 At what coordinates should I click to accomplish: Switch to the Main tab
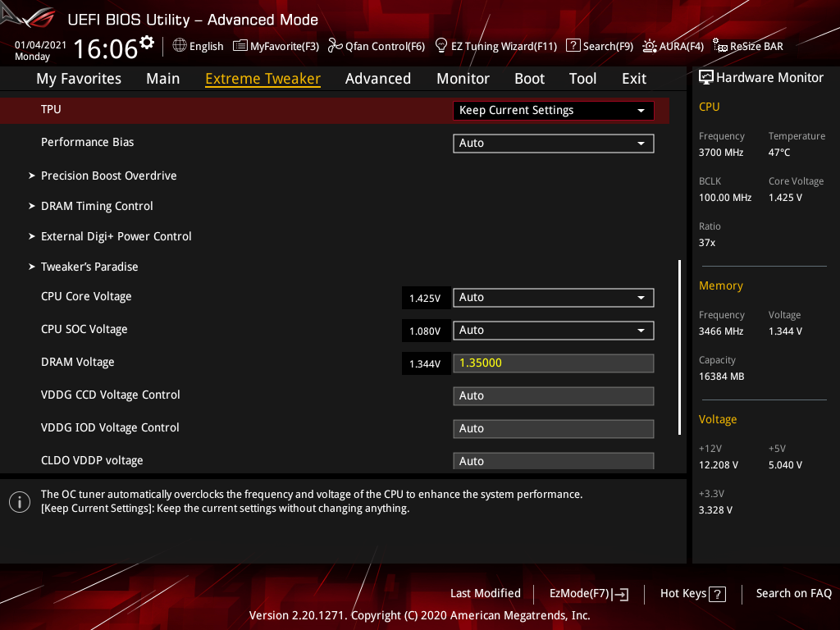(x=163, y=79)
